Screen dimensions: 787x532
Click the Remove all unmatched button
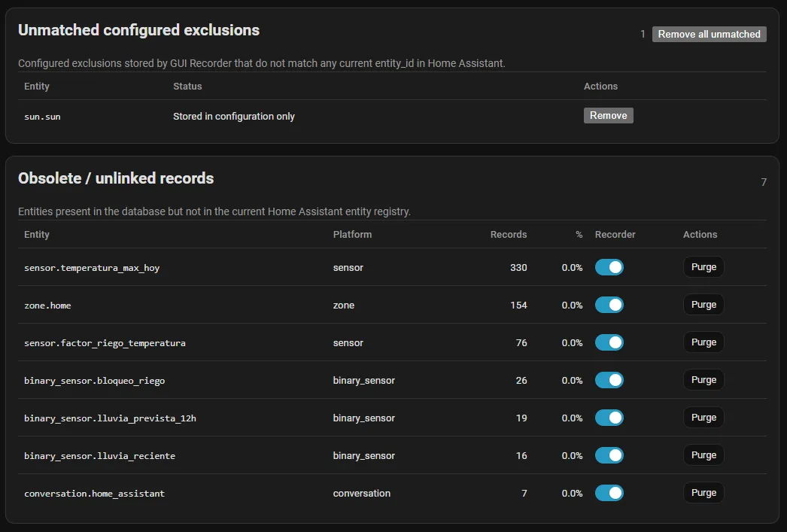click(709, 34)
